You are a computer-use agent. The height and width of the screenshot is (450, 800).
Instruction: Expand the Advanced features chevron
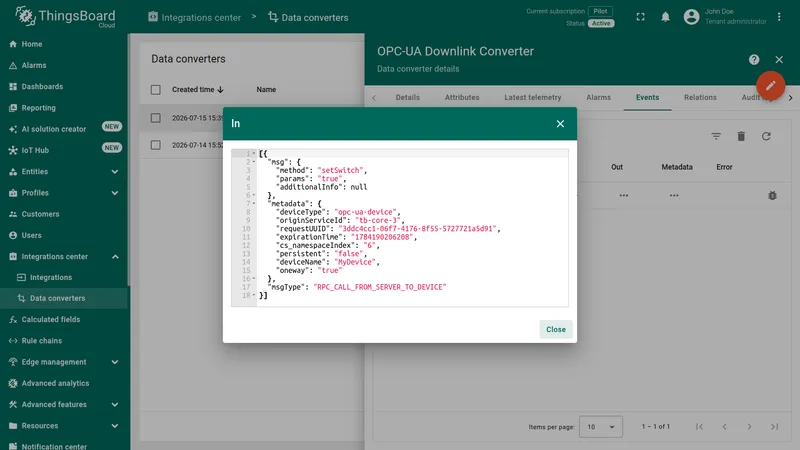click(115, 405)
